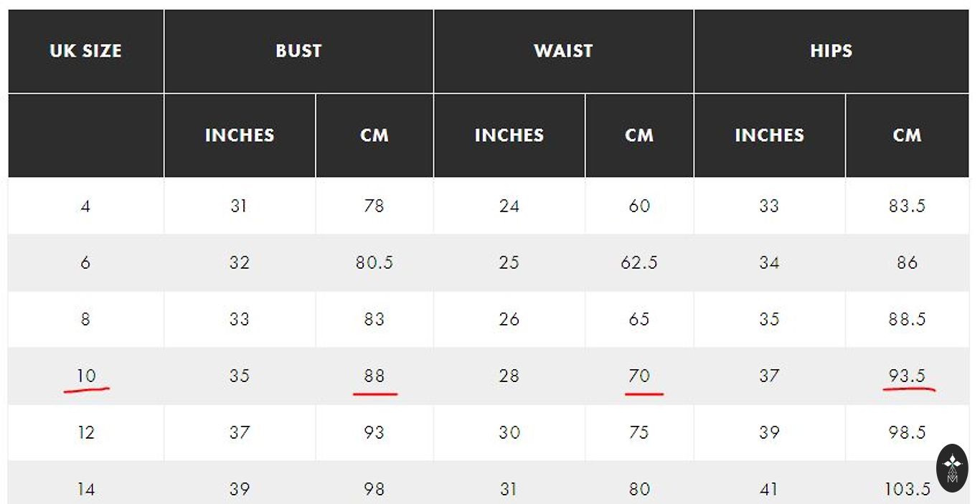Select hips CM value 83.5
The width and height of the screenshot is (980, 504).
click(907, 206)
